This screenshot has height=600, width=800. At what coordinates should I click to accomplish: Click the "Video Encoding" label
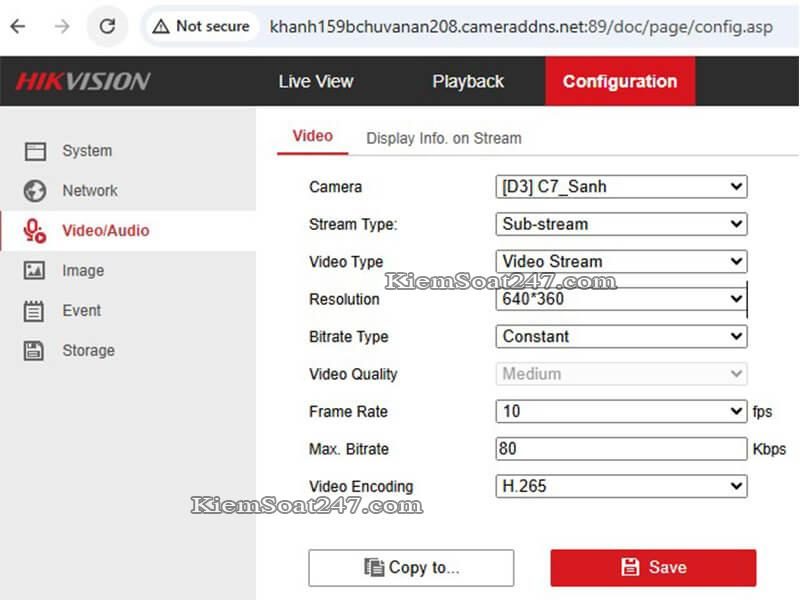coord(361,487)
